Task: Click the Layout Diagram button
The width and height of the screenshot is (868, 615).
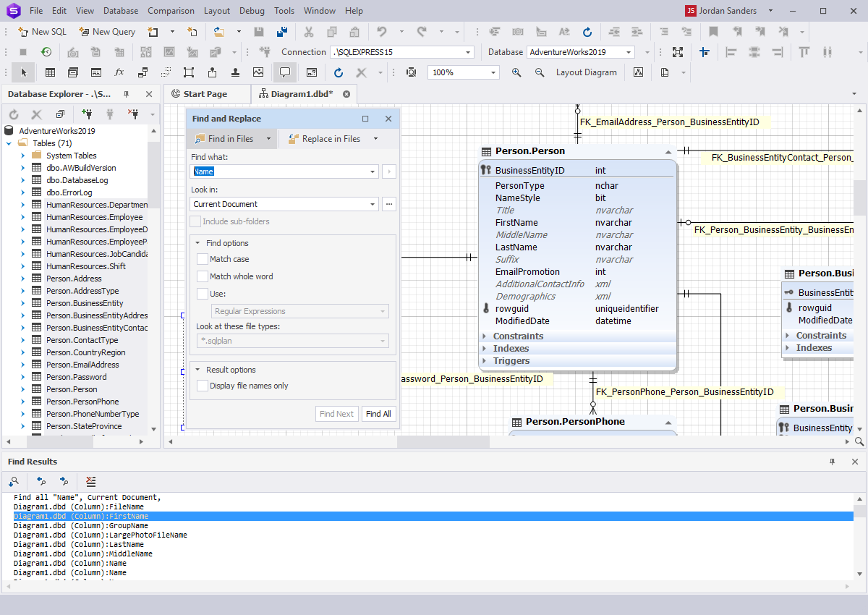Action: [x=587, y=72]
